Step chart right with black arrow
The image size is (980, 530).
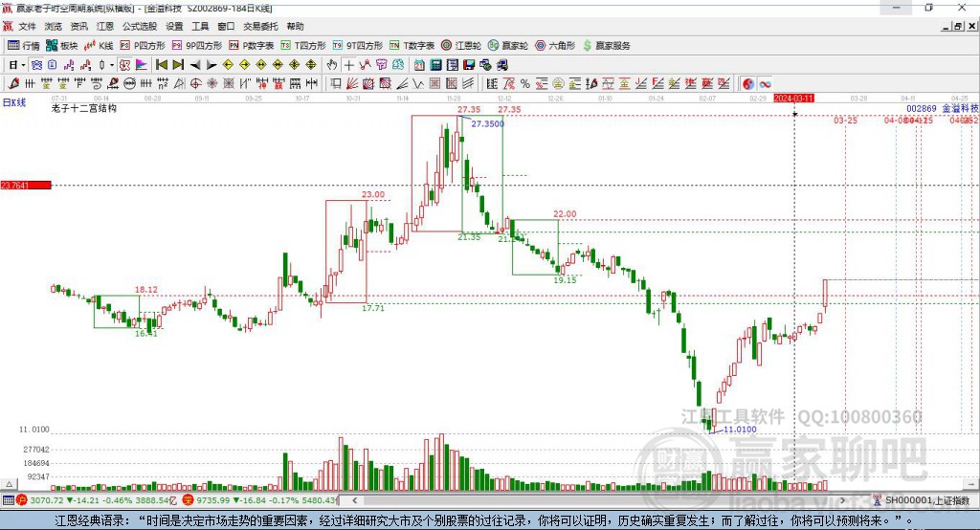(212, 65)
